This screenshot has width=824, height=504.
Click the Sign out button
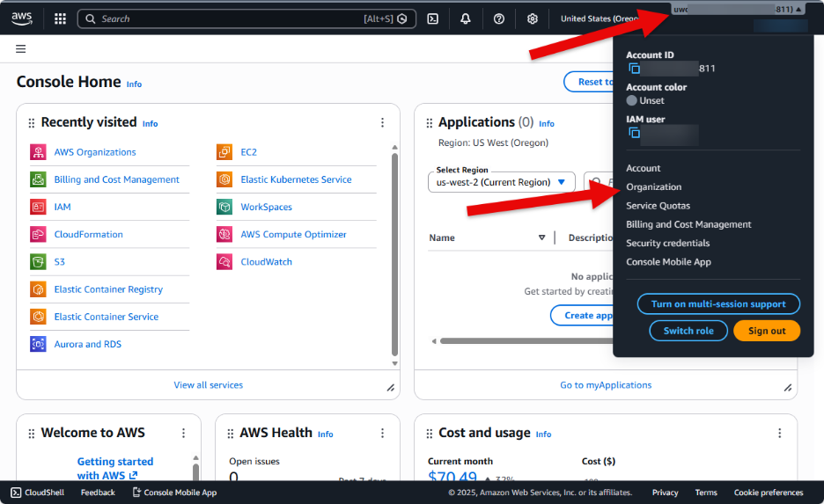767,331
